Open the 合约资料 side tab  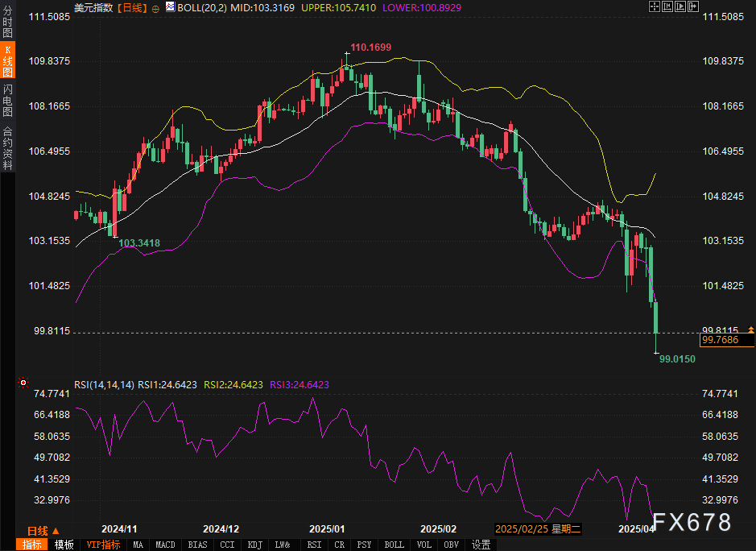click(x=7, y=147)
